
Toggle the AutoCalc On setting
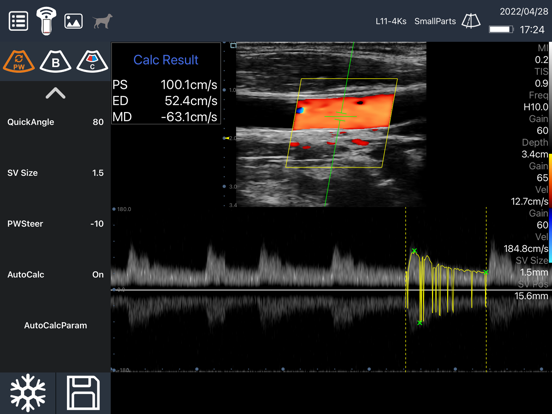pos(55,275)
